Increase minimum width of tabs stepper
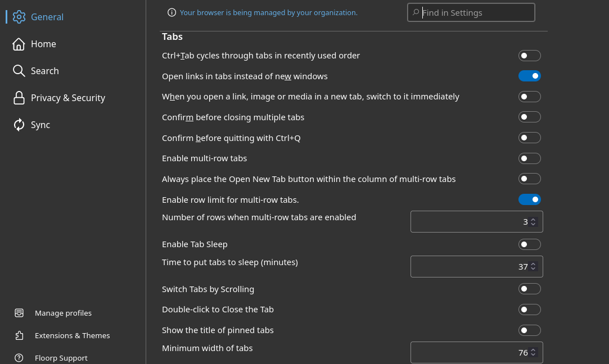The image size is (609, 364). pyautogui.click(x=533, y=350)
